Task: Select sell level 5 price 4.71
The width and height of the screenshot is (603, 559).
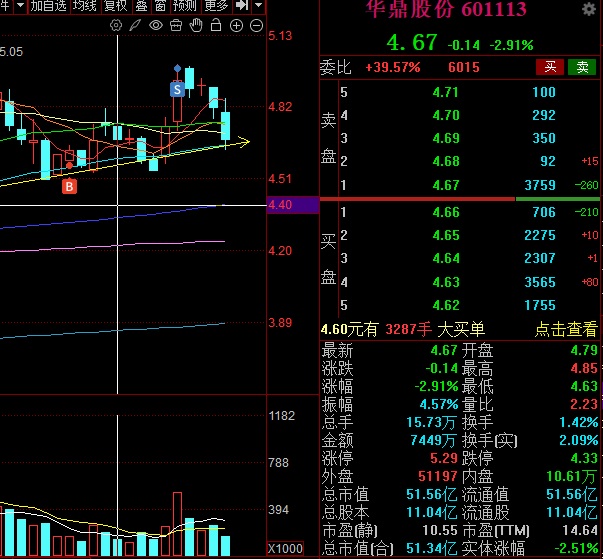Action: tap(446, 92)
